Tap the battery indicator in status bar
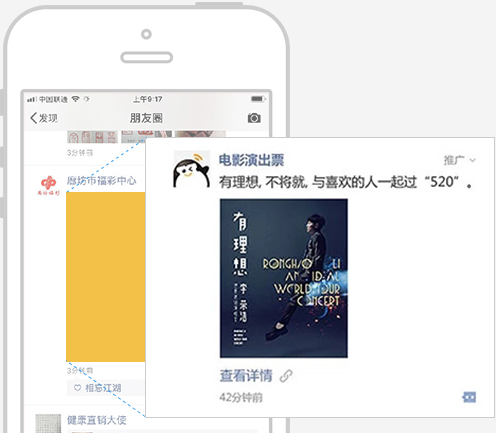This screenshot has height=433, width=496. (258, 99)
